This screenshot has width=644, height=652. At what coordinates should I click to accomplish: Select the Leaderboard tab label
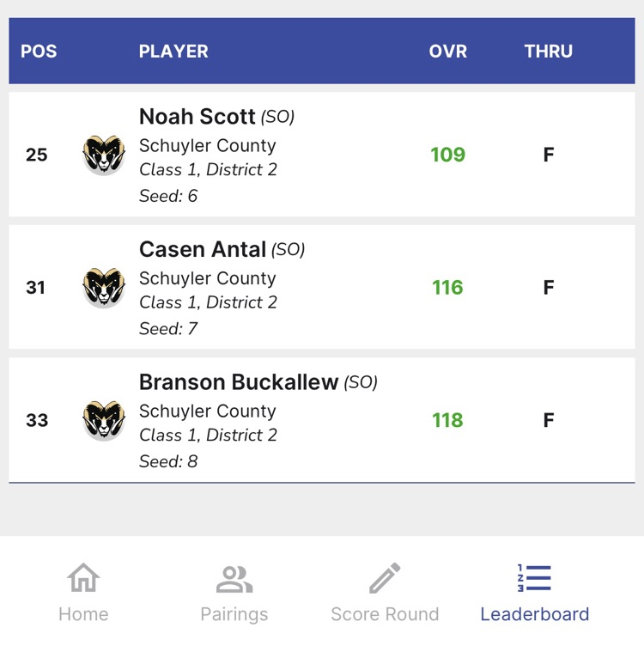click(x=534, y=614)
